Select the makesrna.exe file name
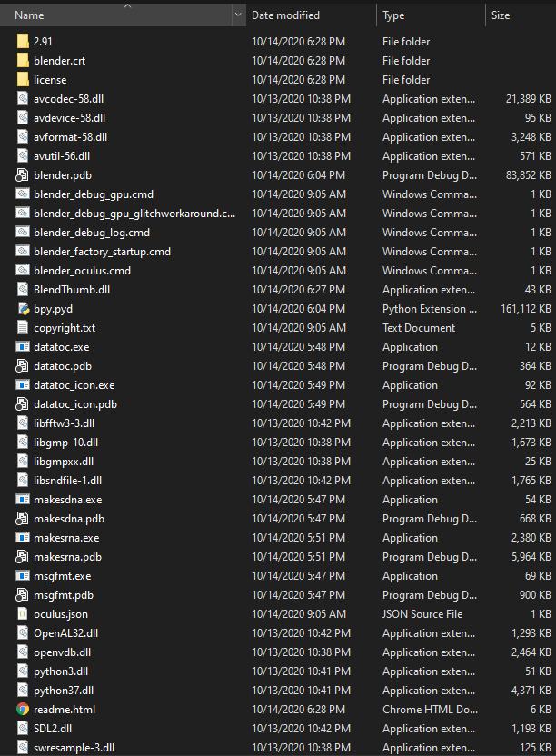Image resolution: width=556 pixels, height=756 pixels. 66,538
